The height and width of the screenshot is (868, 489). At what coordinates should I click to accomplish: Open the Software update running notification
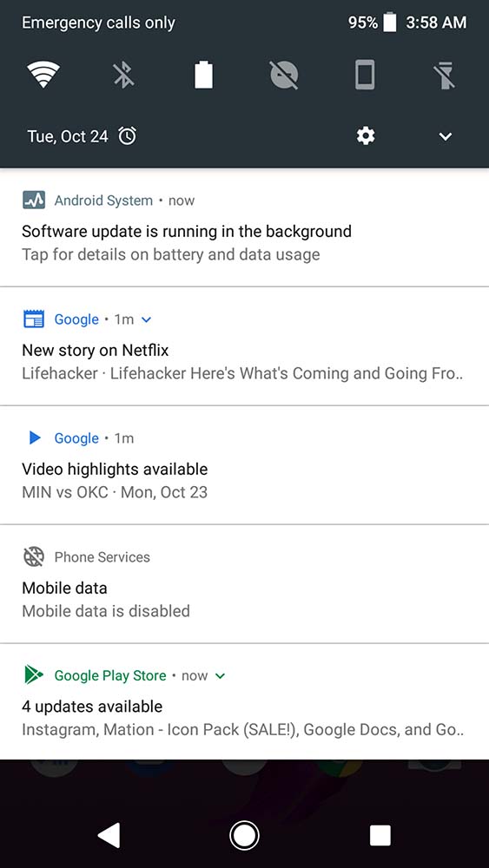244,227
